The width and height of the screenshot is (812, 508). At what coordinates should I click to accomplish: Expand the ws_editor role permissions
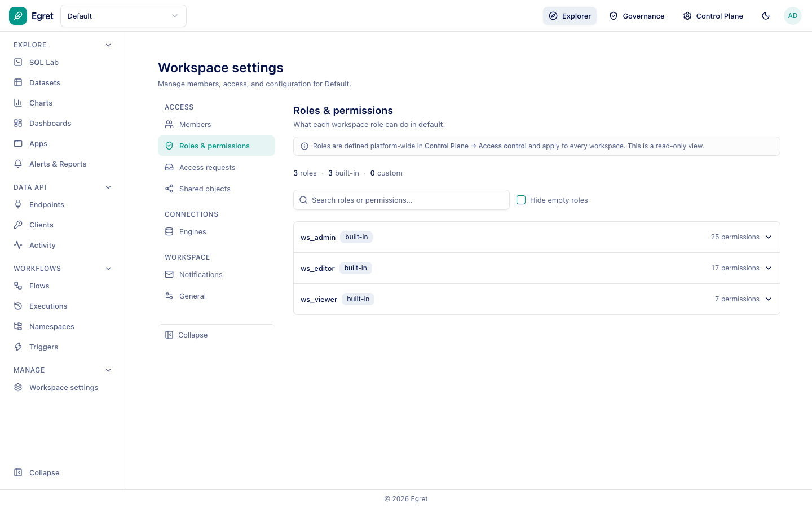tap(537, 268)
